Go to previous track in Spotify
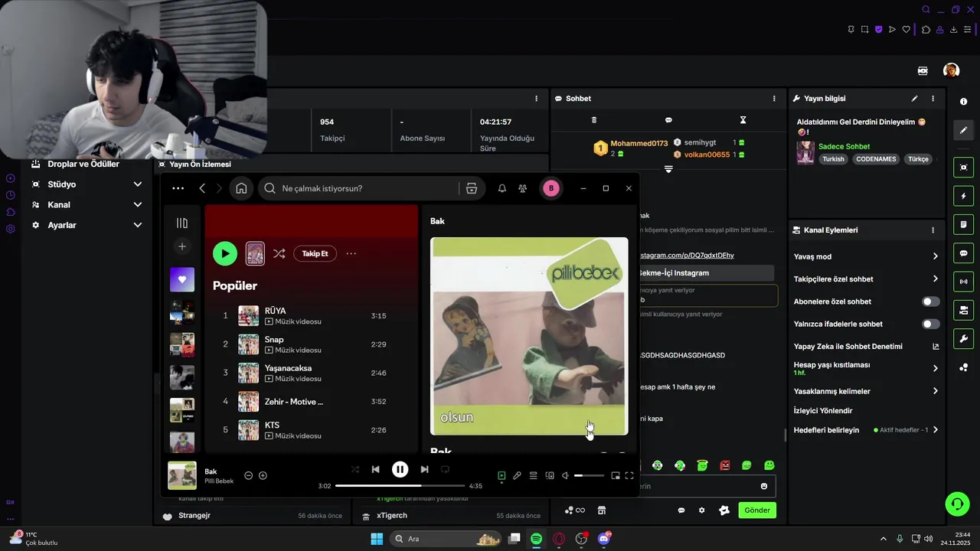The width and height of the screenshot is (980, 551). [x=375, y=469]
